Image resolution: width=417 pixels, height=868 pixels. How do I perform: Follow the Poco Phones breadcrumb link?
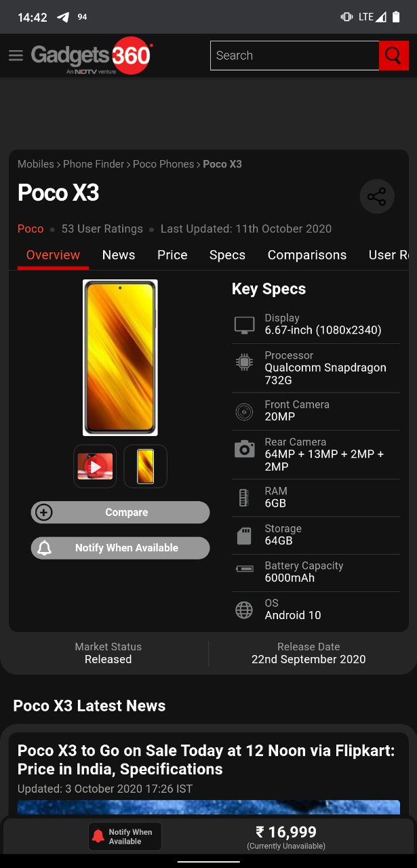click(163, 164)
